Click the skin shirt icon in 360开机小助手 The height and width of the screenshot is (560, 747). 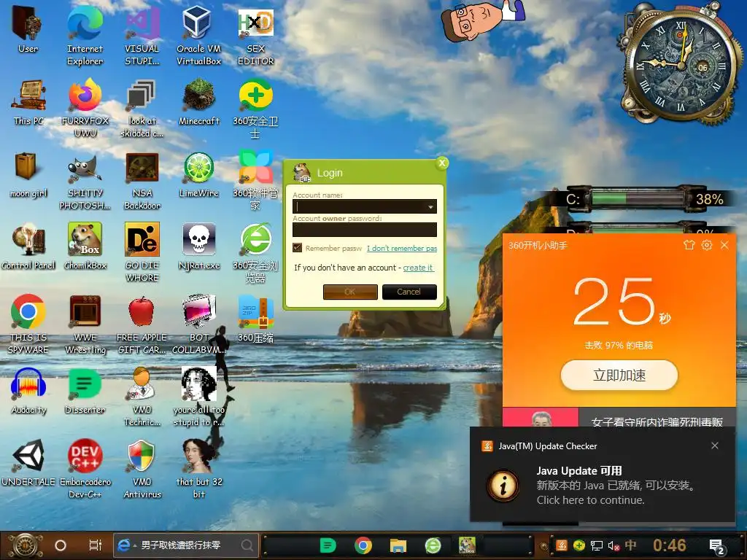click(x=689, y=245)
